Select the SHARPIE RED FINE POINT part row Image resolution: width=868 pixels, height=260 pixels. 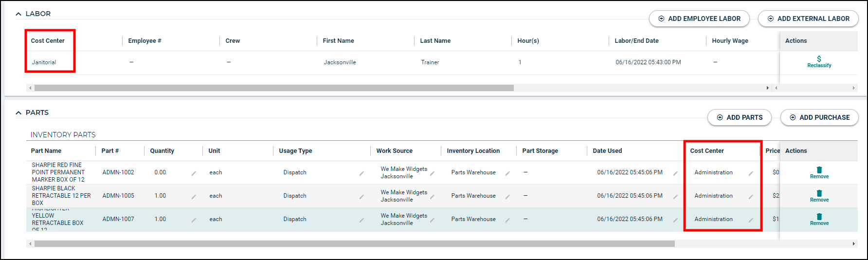403,172
